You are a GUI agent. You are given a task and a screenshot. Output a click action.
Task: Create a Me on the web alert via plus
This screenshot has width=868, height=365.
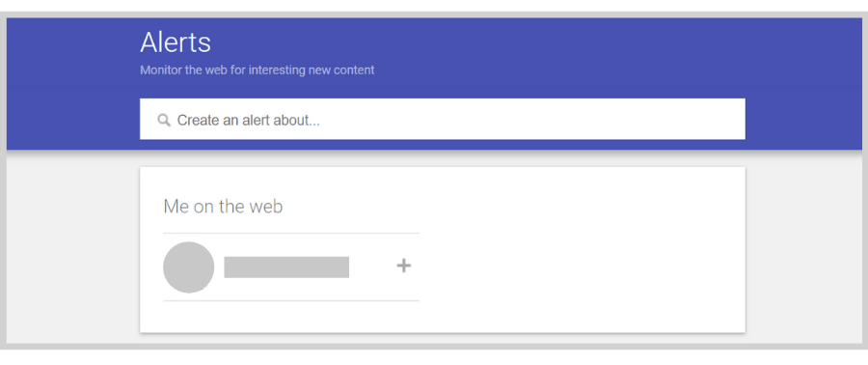[x=404, y=266]
